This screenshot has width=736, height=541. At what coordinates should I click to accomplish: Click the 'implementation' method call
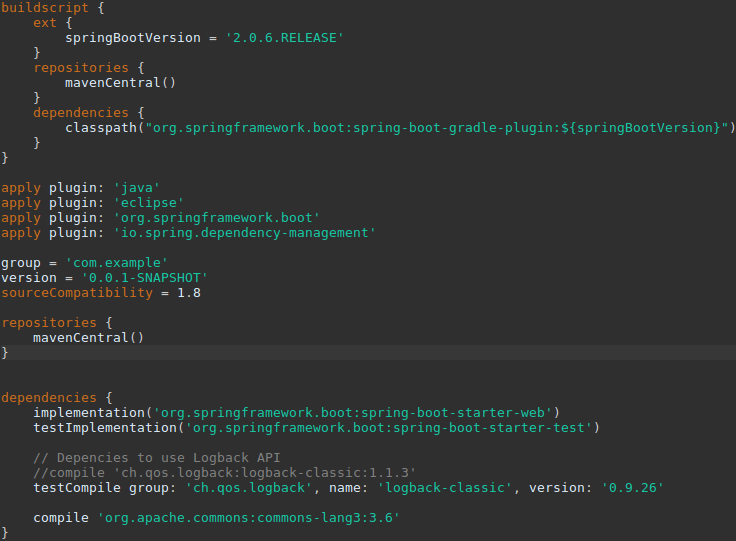(89, 413)
